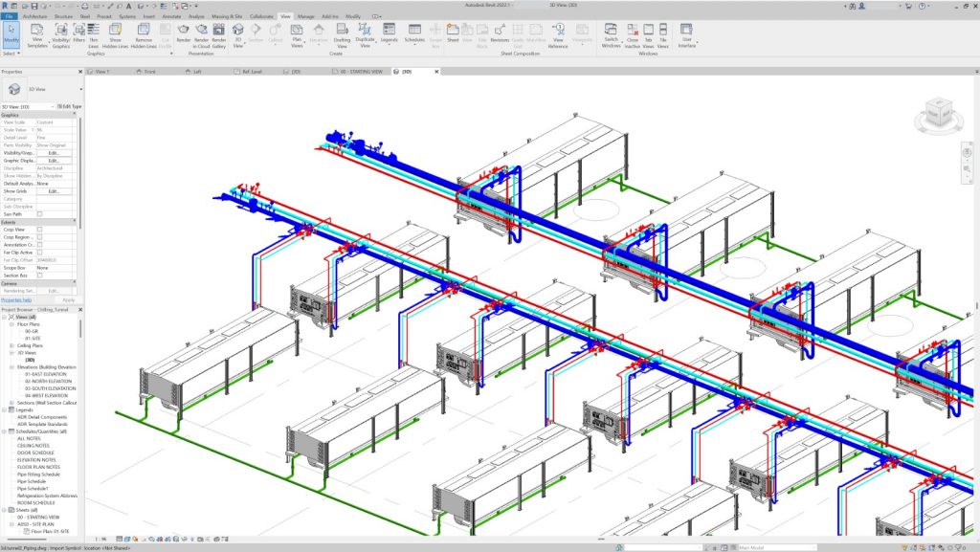Select the Modify tool in the ribbon
Image resolution: width=980 pixels, height=552 pixels.
click(11, 35)
